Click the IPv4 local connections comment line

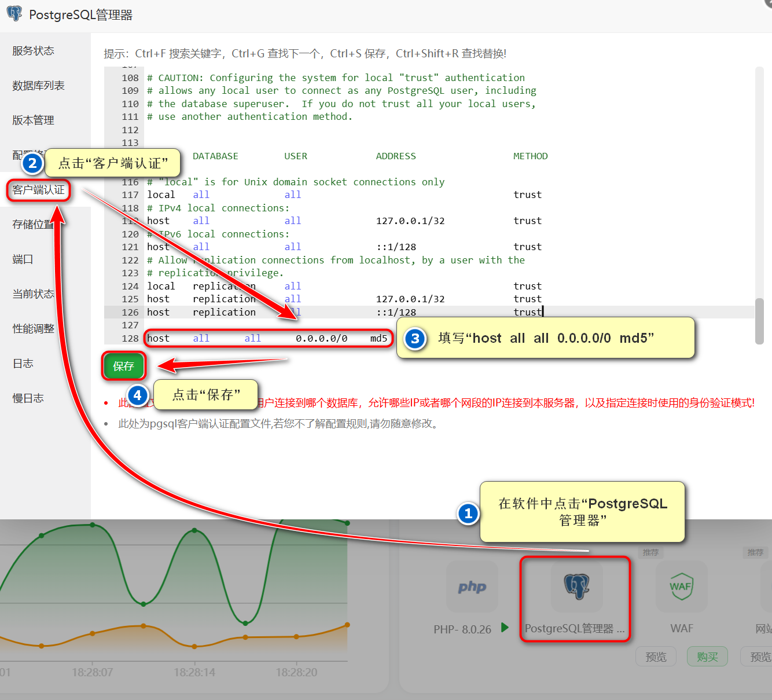click(218, 208)
